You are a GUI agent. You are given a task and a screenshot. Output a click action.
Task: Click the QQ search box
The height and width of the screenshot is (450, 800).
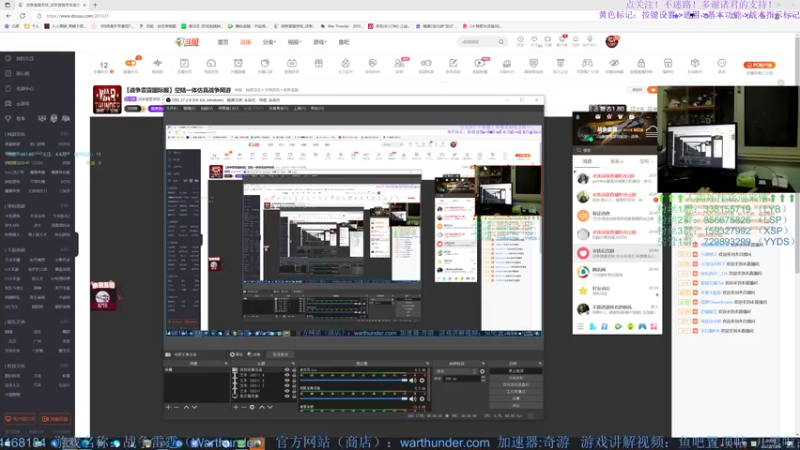click(616, 151)
